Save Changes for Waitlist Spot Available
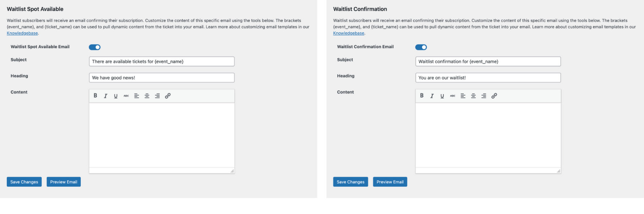The height and width of the screenshot is (214, 644). click(24, 182)
